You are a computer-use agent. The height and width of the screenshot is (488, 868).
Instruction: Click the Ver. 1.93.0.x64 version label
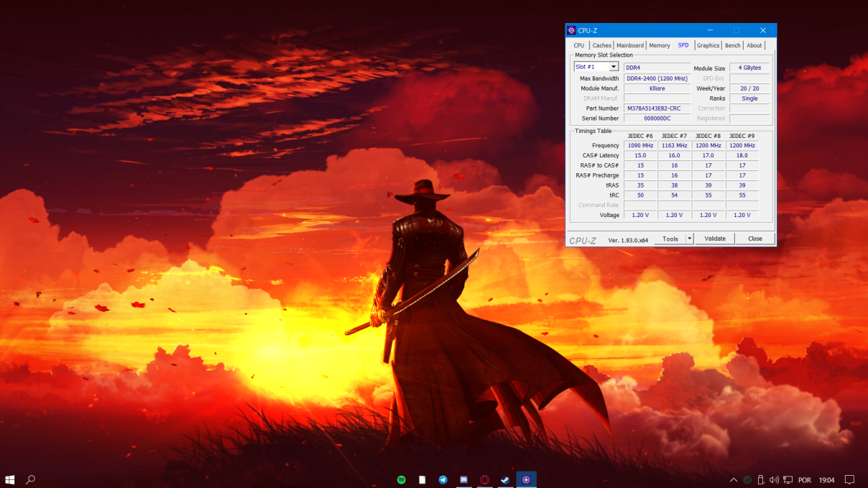coord(628,239)
